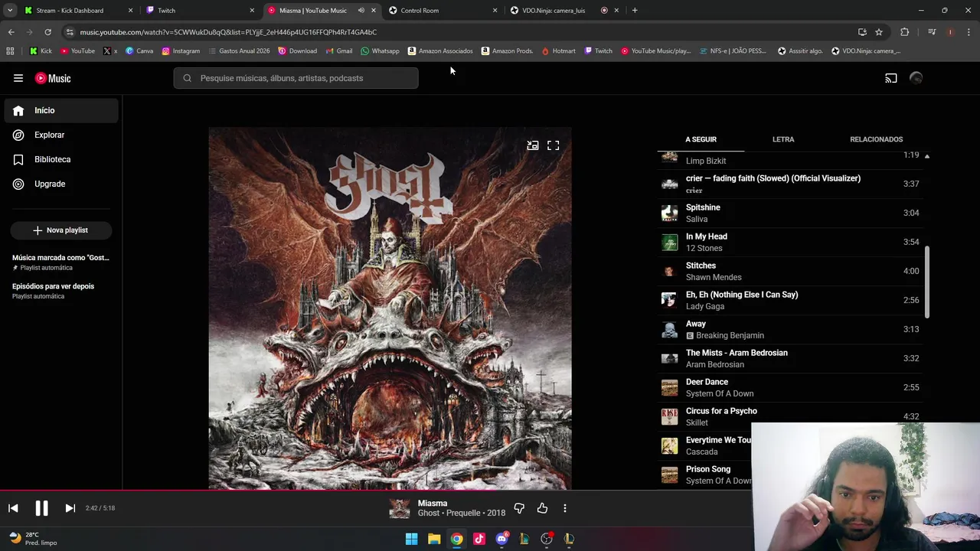Viewport: 980px width, 551px height.
Task: Open the Canva bookmark
Action: tap(139, 51)
